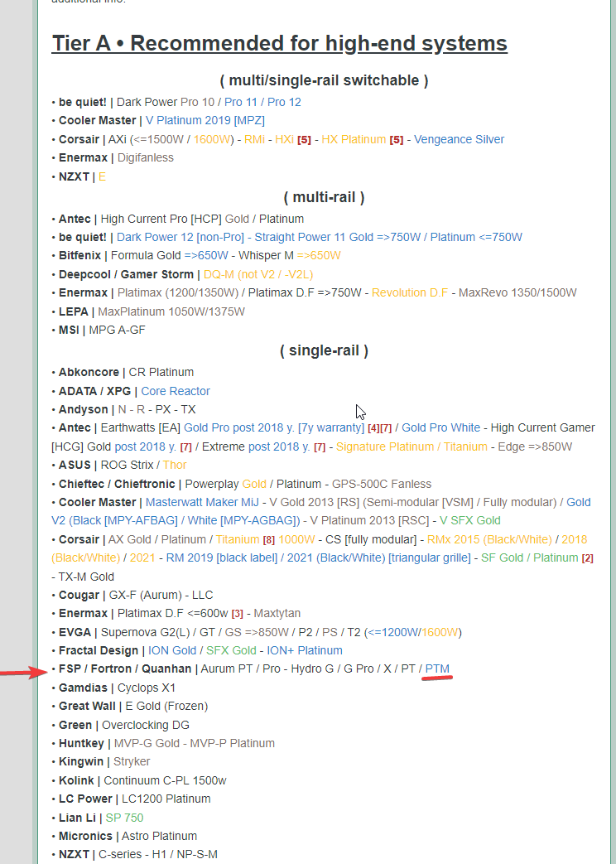Click 'N - R - PX - TX' Andyson text
The height and width of the screenshot is (864, 616).
(x=157, y=409)
